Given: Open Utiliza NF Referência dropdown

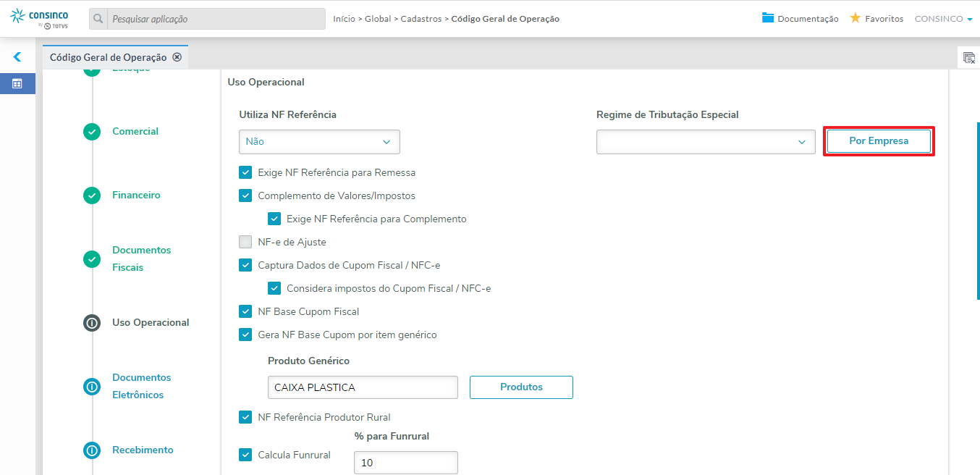Looking at the screenshot, I should [319, 142].
